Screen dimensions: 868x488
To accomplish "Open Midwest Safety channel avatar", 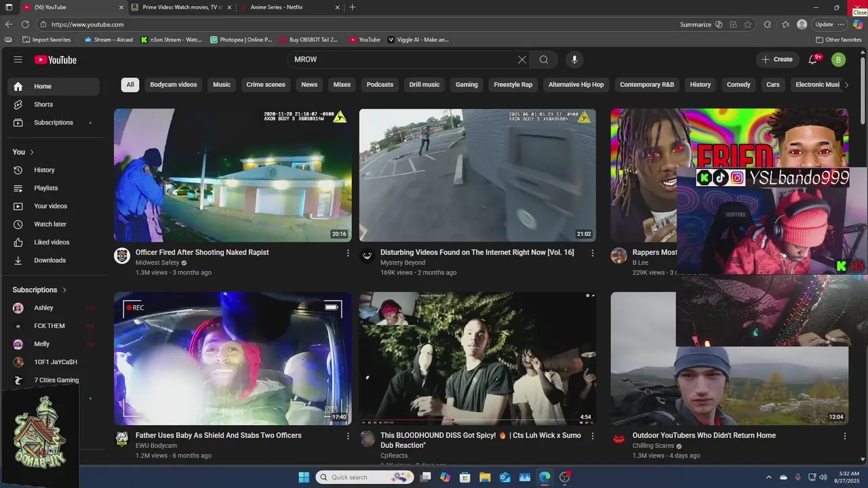I will 122,256.
